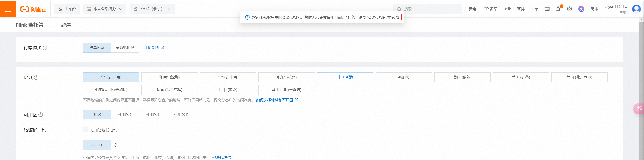Open the 支持 menu
644x160 pixels.
[521, 9]
